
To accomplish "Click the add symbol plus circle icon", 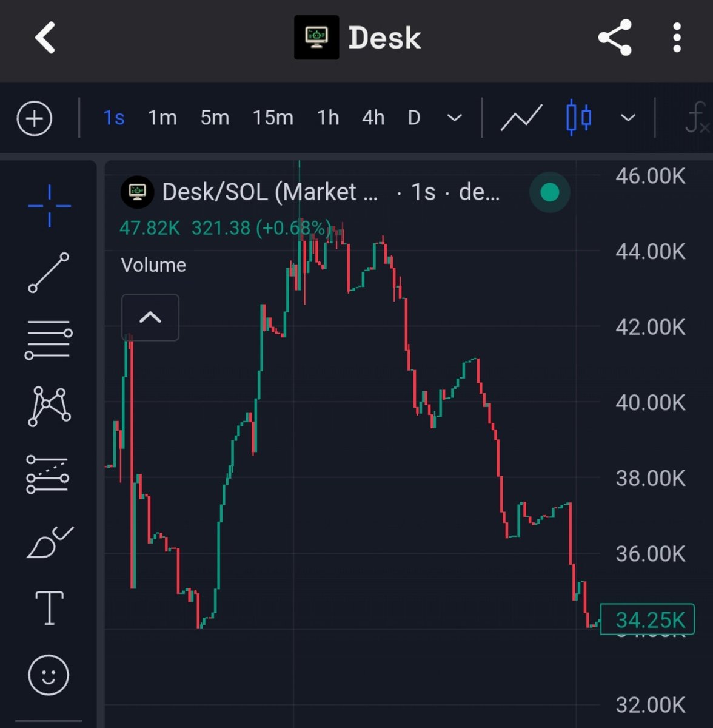I will 35,118.
